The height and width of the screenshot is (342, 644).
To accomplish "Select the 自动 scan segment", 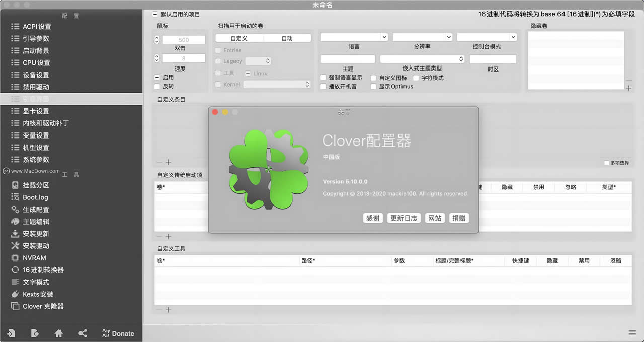I will click(287, 38).
